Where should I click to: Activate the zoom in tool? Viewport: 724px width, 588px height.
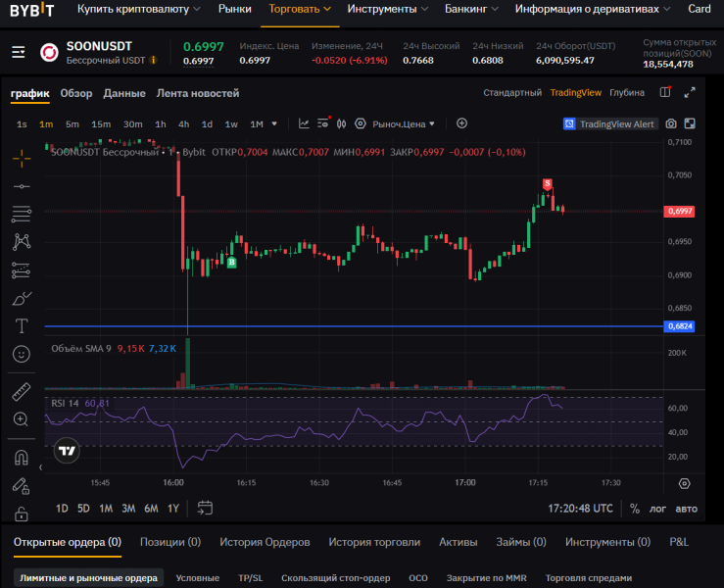(x=21, y=419)
